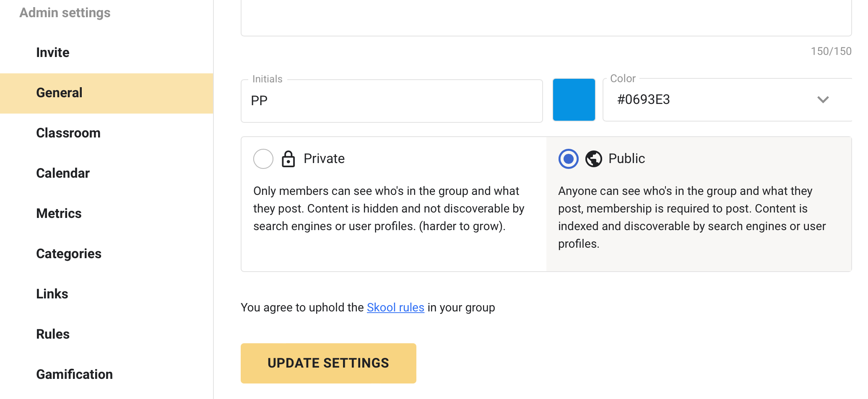Screen dimensions: 868x399
Task: Show the Metrics settings
Action: [x=59, y=213]
